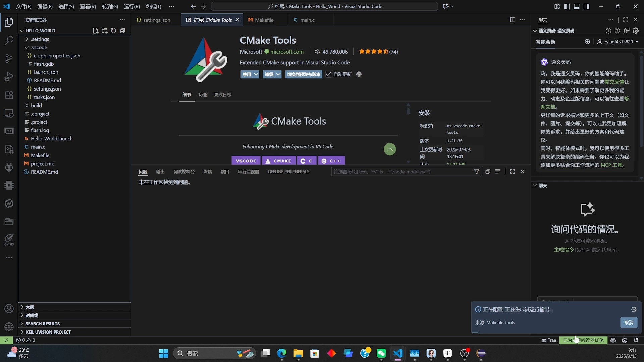
Task: Maximize the bottom panel size
Action: (x=513, y=172)
